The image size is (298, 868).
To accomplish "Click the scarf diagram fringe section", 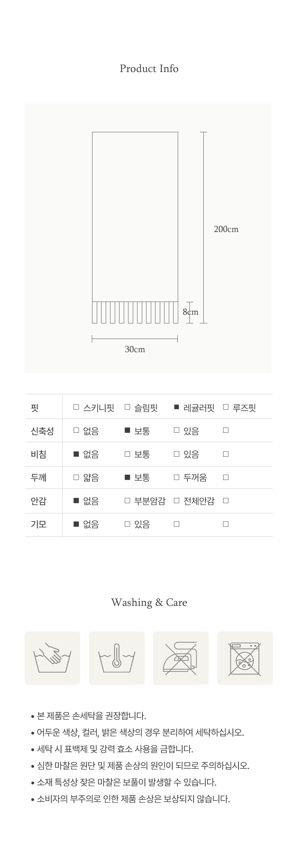I will pos(135,312).
